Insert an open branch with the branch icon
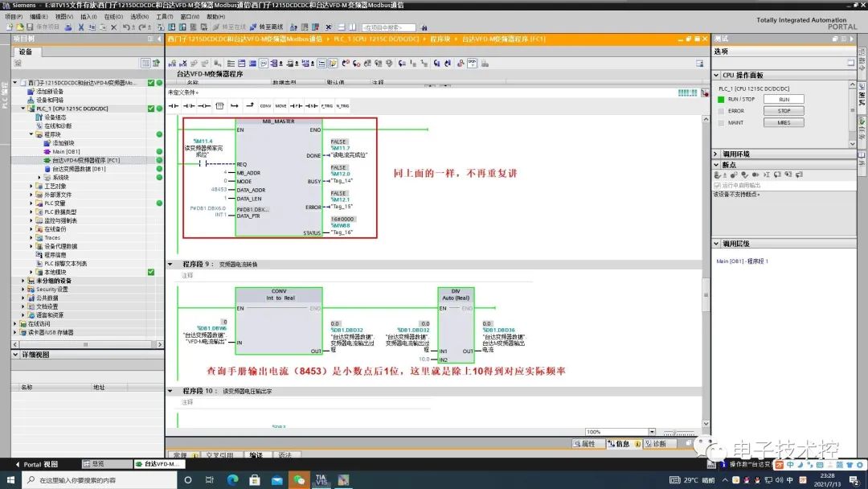The image size is (868, 489). point(233,105)
